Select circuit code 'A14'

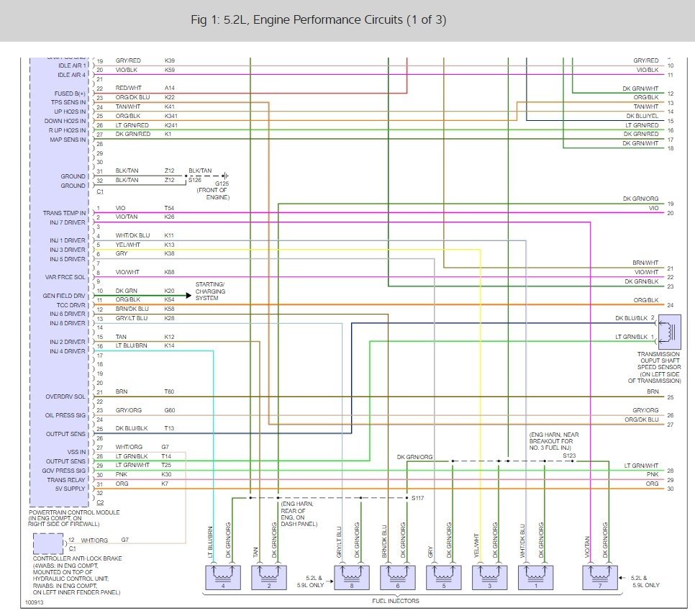[x=170, y=88]
